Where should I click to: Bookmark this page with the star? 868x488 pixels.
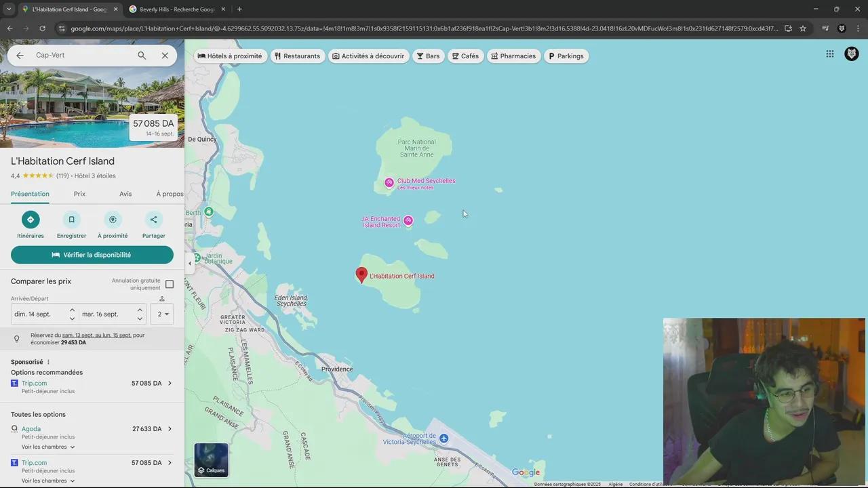(x=803, y=28)
